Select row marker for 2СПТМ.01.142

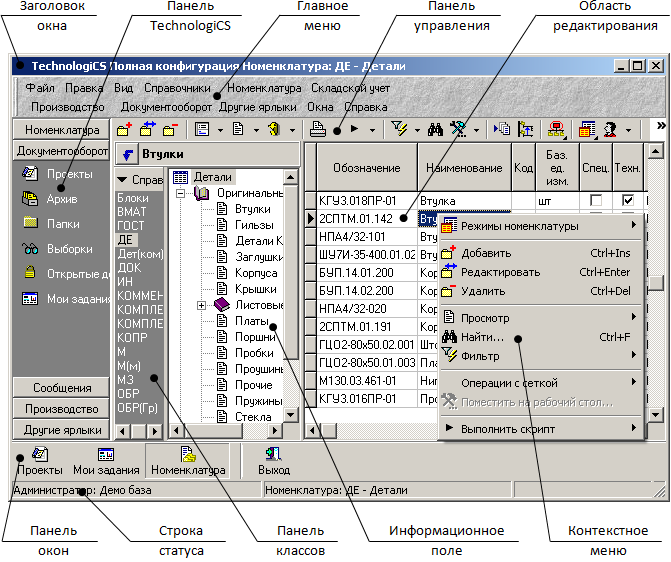(x=311, y=219)
